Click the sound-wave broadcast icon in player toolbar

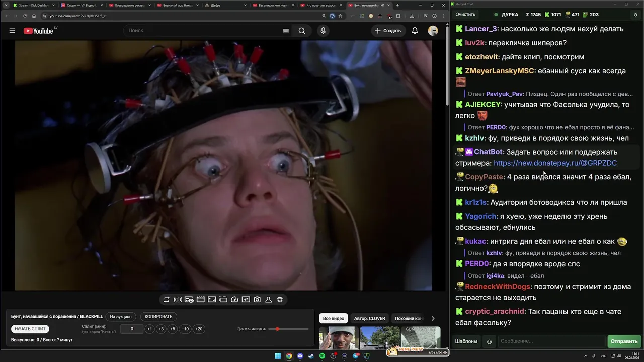pyautogui.click(x=178, y=300)
